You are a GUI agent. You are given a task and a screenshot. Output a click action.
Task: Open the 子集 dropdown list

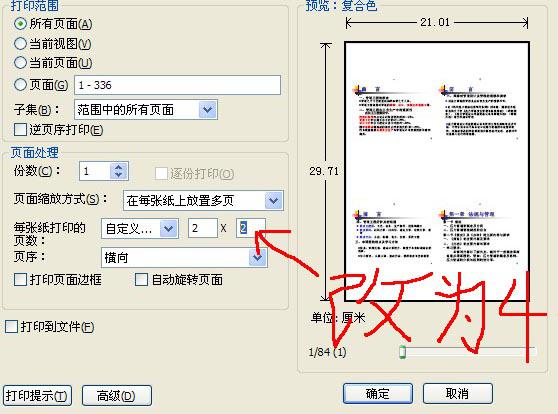click(207, 110)
